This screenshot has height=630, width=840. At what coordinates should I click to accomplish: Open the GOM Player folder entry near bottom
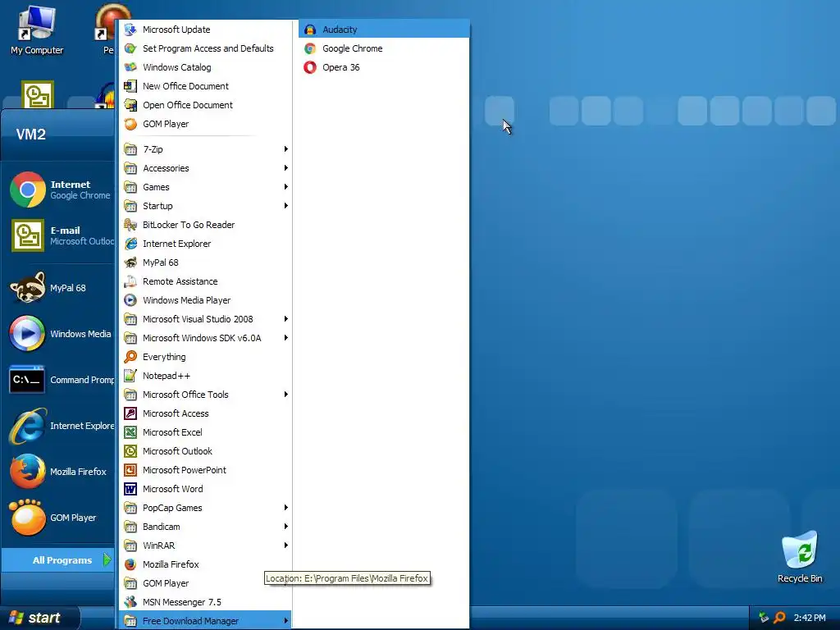pyautogui.click(x=206, y=583)
